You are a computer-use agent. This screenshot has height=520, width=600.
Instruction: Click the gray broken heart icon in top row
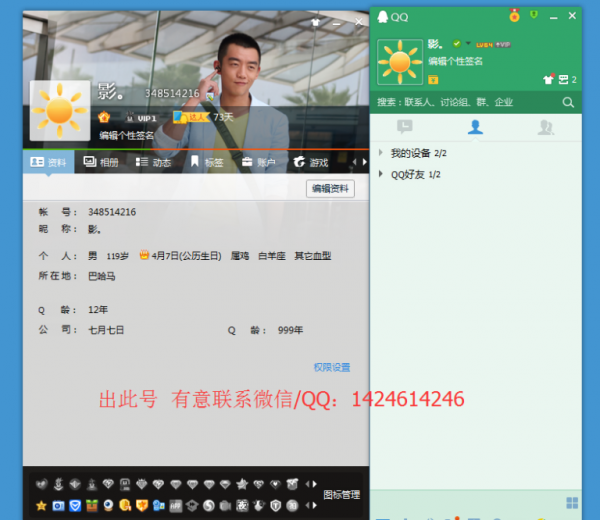click(41, 484)
